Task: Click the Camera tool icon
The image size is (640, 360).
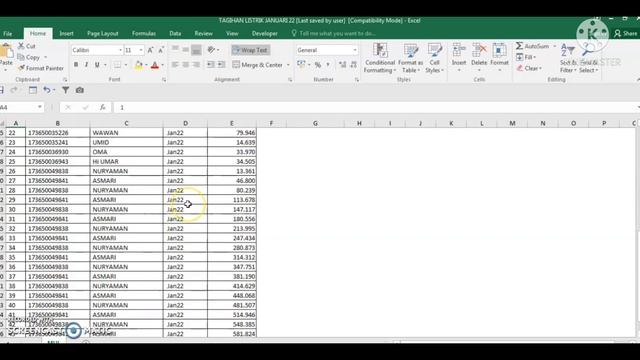Action: coord(80,90)
